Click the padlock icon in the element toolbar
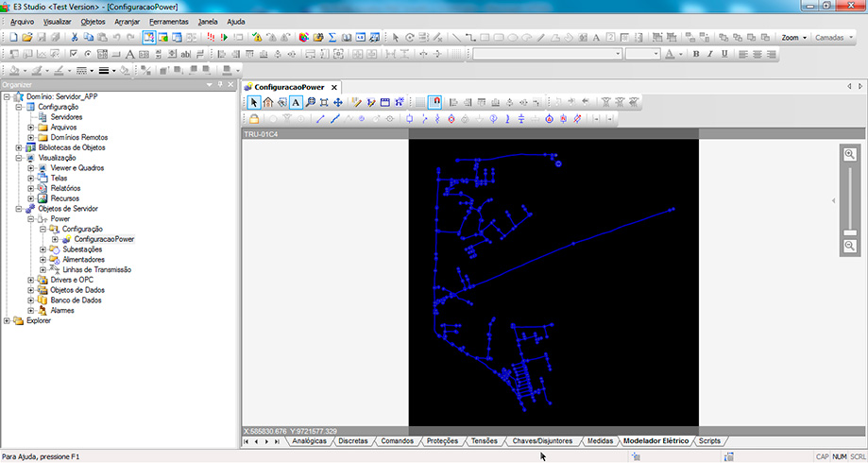 click(253, 119)
